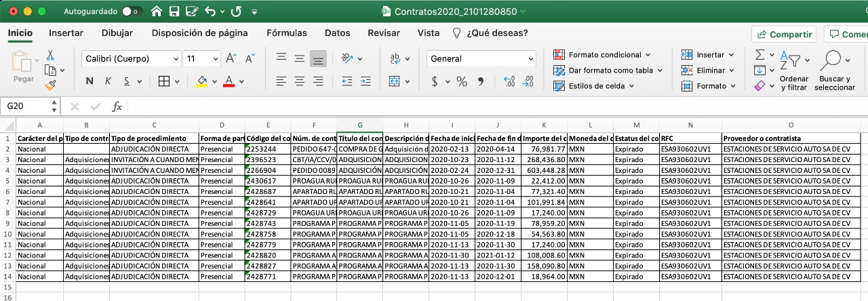This screenshot has width=868, height=301.
Task: Click the AutoSum sigma icon
Action: click(760, 54)
